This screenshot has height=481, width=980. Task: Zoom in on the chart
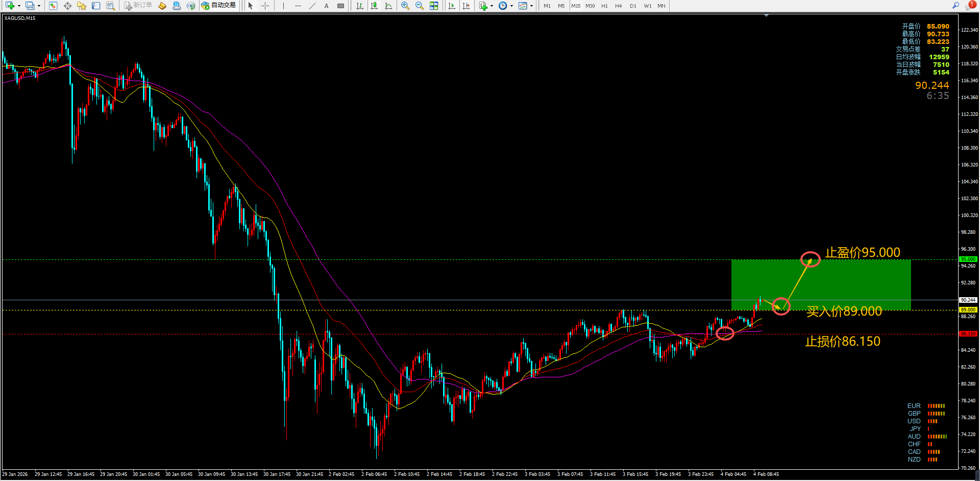(405, 6)
